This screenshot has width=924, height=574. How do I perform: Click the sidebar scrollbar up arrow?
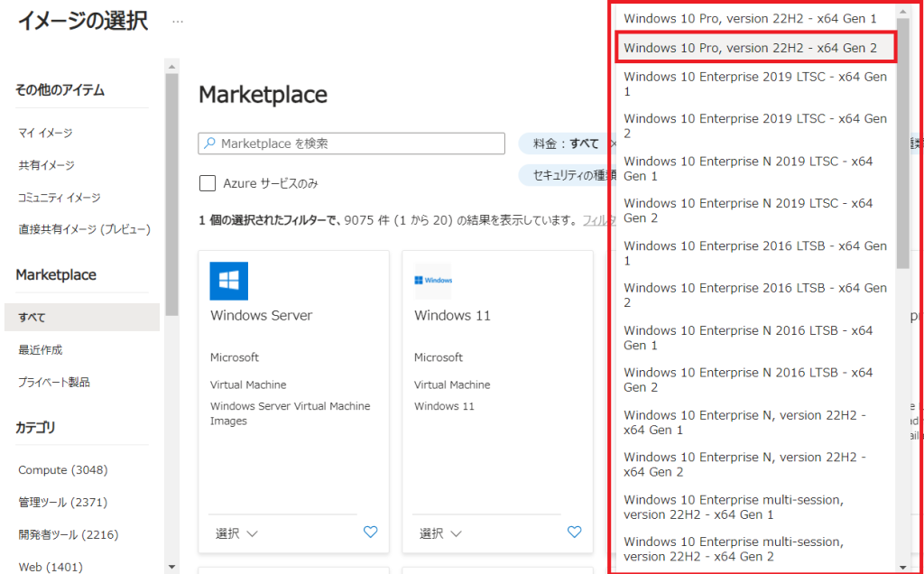pyautogui.click(x=171, y=67)
